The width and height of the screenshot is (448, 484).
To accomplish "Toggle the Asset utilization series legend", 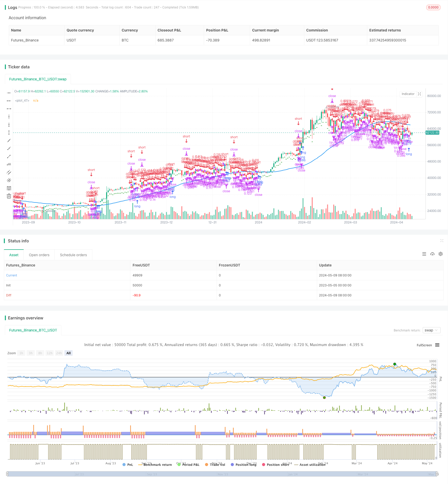I will click(x=310, y=465).
